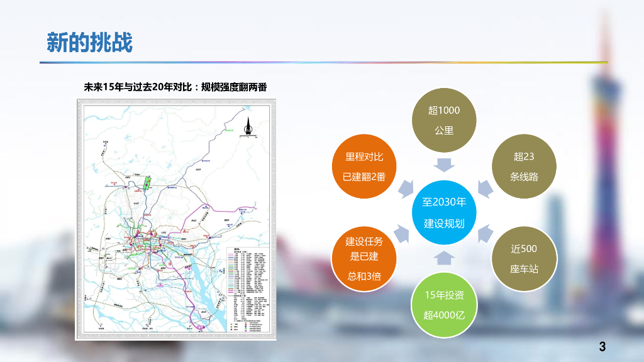Select the 超1000公里 circle
The height and width of the screenshot is (362, 644).
[445, 120]
